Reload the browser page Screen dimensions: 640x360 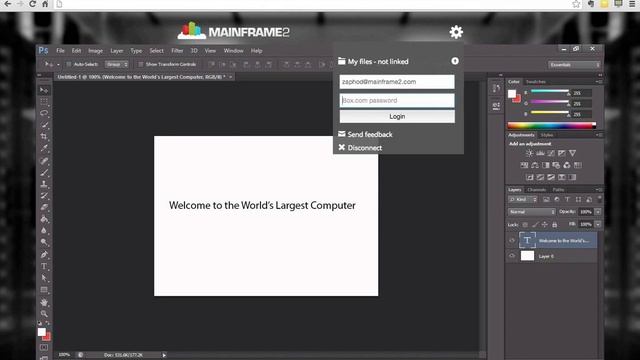(32, 4)
